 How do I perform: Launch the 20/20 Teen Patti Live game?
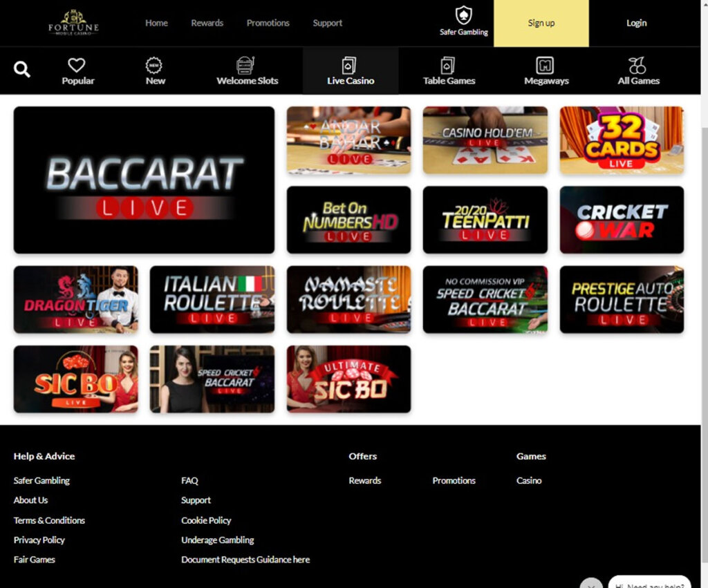485,220
